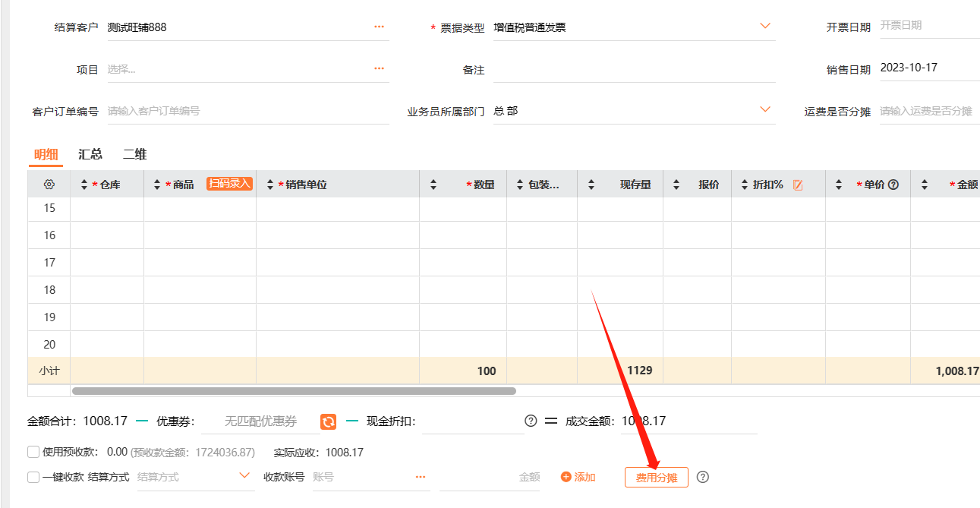Enable the 使用预收款 checkbox

pyautogui.click(x=33, y=453)
